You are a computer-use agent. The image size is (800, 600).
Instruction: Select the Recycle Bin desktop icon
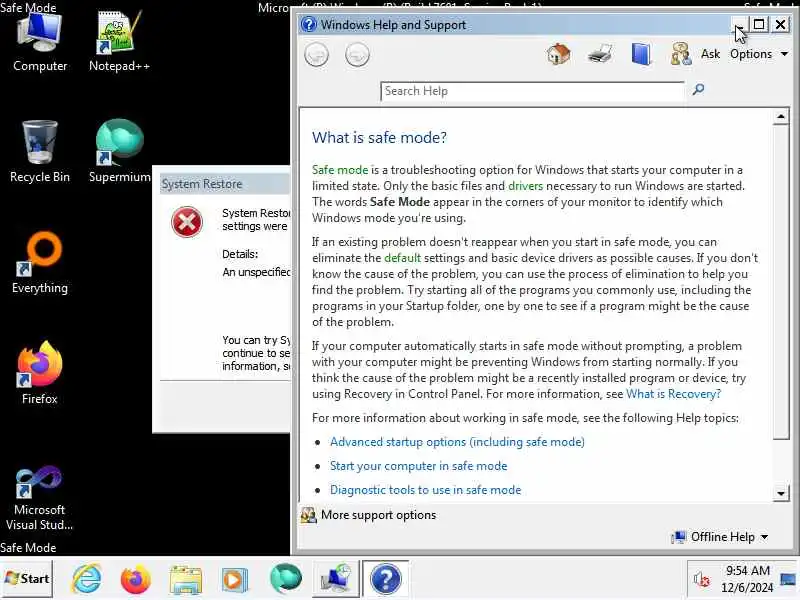tap(40, 152)
